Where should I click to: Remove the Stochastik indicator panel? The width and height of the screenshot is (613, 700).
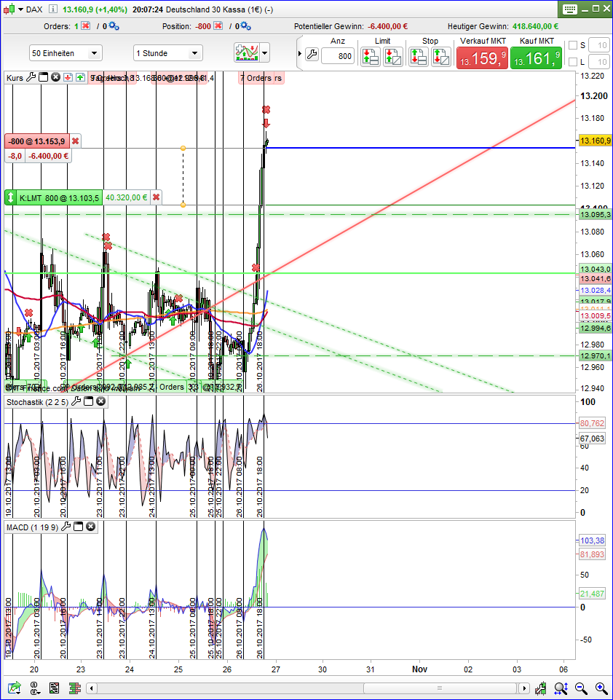coord(100,401)
